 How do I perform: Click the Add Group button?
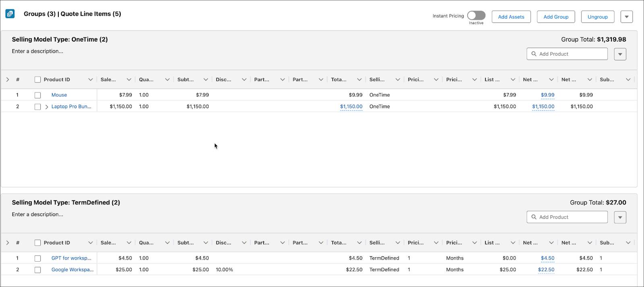(x=556, y=17)
